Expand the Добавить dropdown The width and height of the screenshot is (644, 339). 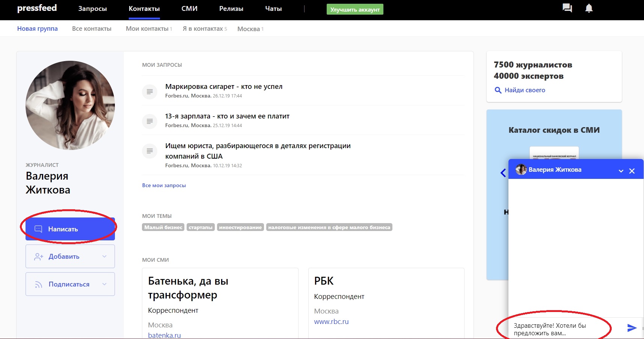tap(104, 256)
